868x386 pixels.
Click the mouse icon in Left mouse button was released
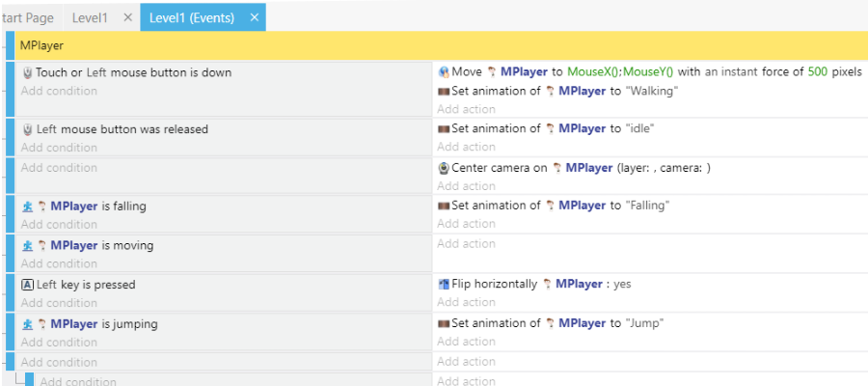click(27, 129)
